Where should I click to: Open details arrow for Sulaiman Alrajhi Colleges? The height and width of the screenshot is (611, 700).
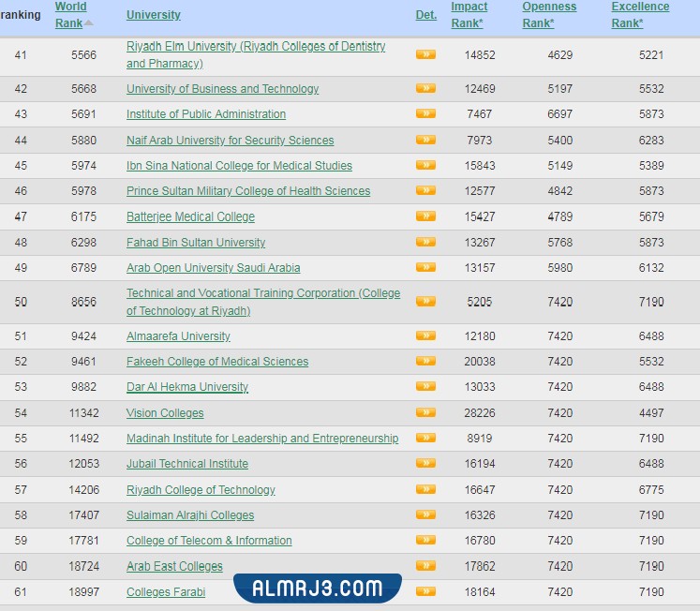[425, 514]
